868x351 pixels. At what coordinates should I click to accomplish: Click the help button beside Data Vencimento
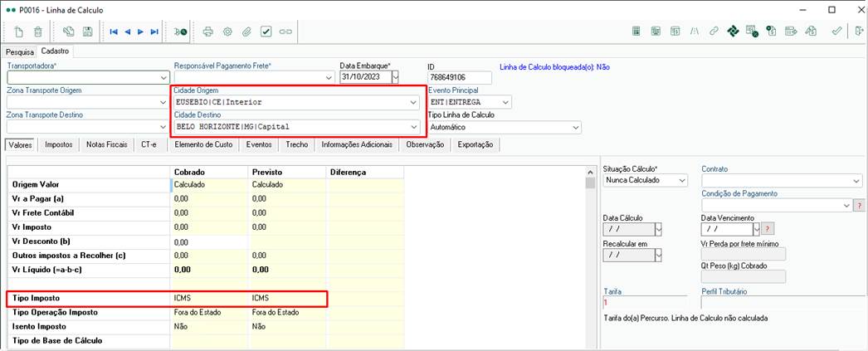coord(767,229)
